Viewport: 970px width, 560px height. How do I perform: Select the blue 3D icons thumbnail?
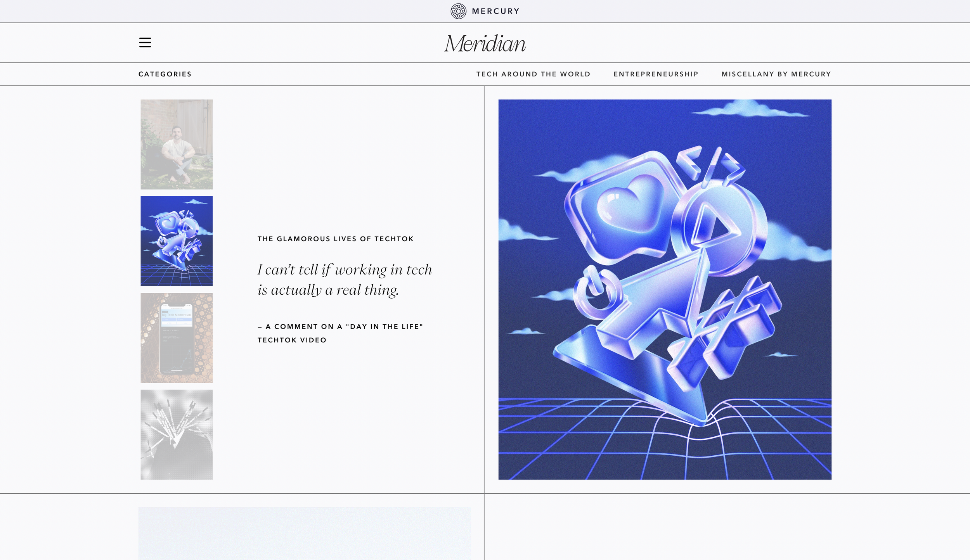pos(177,241)
